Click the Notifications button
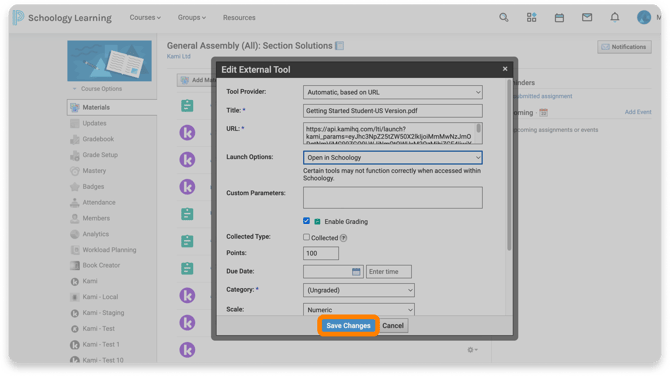 click(x=624, y=47)
